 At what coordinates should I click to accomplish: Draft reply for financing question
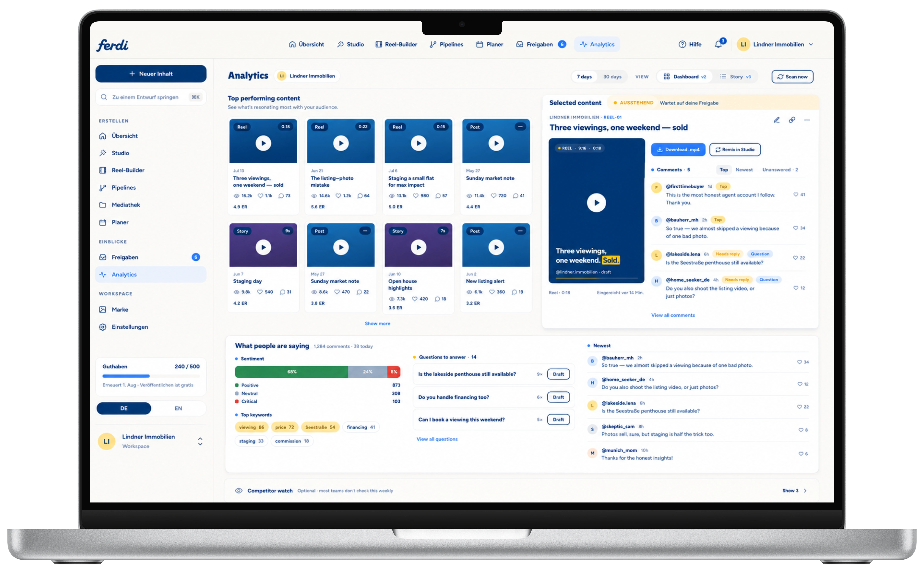[x=558, y=397]
